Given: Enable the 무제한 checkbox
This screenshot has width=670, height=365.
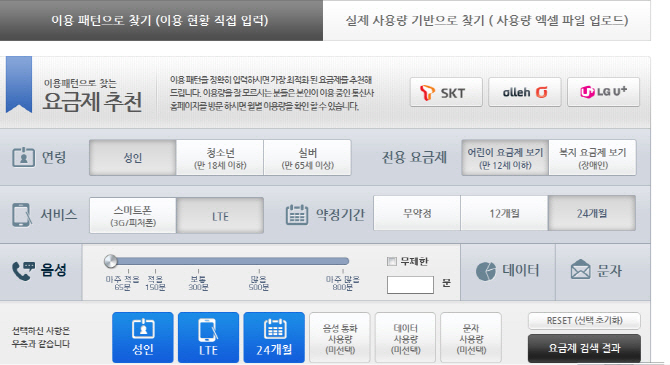Looking at the screenshot, I should pos(392,261).
